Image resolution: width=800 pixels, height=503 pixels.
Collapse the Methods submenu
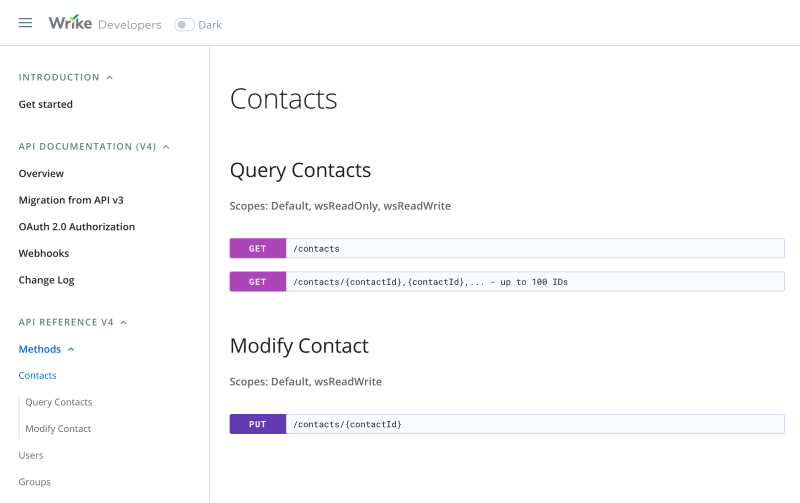71,349
